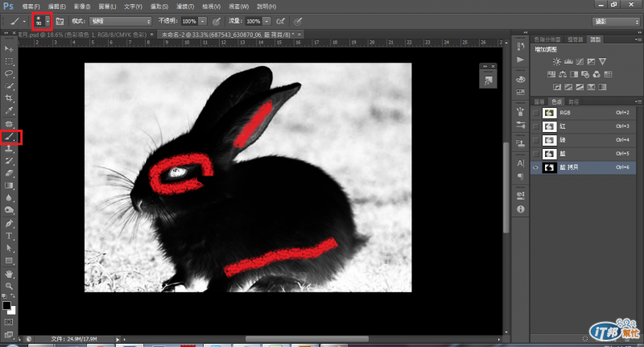Open the Channels panel flyout menu
644x347 pixels.
(638, 101)
